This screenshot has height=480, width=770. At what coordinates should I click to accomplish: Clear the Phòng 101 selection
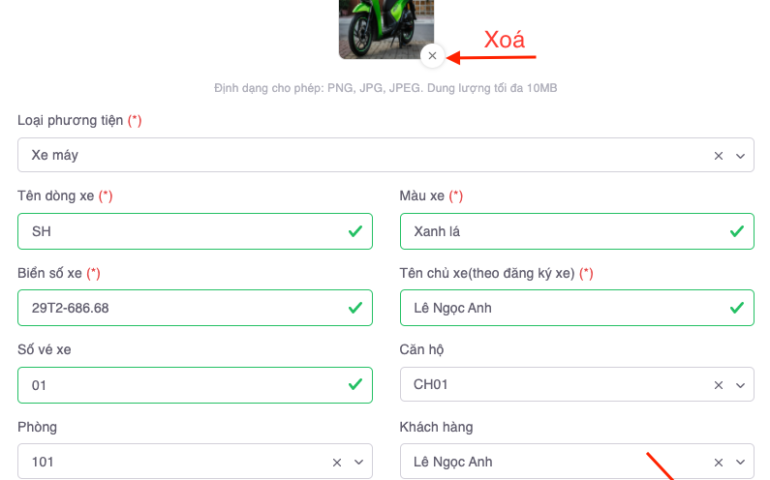click(337, 462)
